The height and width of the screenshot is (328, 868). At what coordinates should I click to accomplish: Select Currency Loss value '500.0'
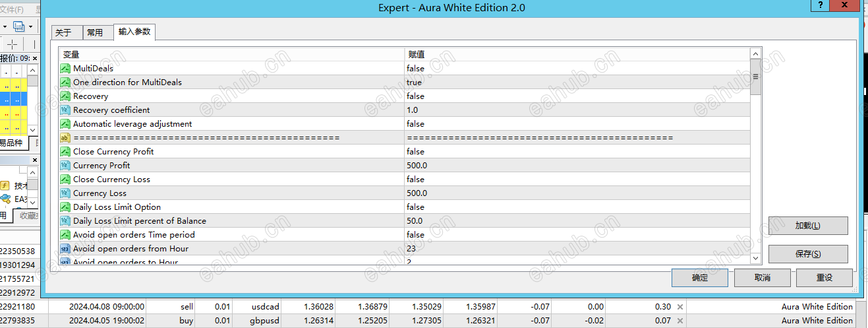(x=417, y=193)
